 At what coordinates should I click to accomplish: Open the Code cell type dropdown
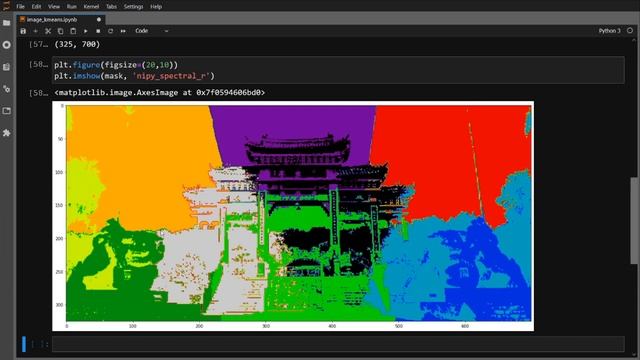[x=151, y=31]
